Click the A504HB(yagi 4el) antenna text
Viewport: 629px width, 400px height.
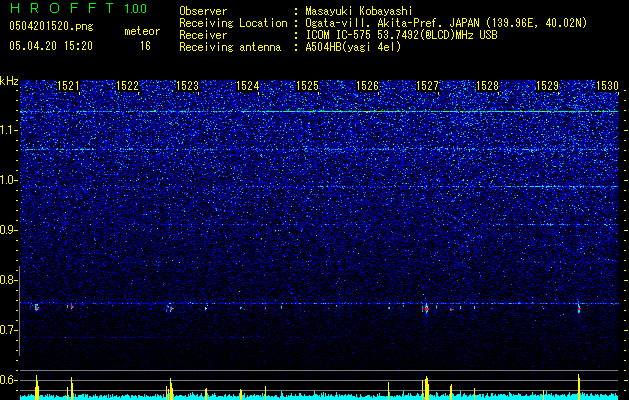pyautogui.click(x=353, y=47)
